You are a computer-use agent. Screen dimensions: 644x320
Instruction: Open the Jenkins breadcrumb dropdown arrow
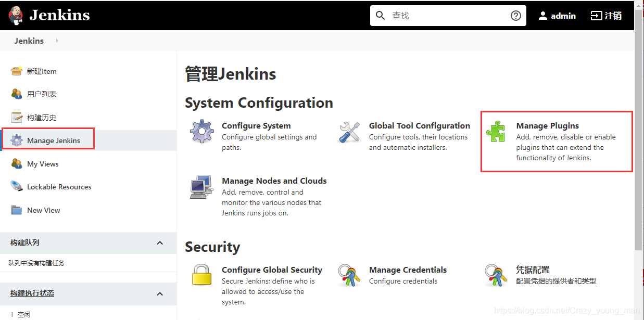coord(57,41)
